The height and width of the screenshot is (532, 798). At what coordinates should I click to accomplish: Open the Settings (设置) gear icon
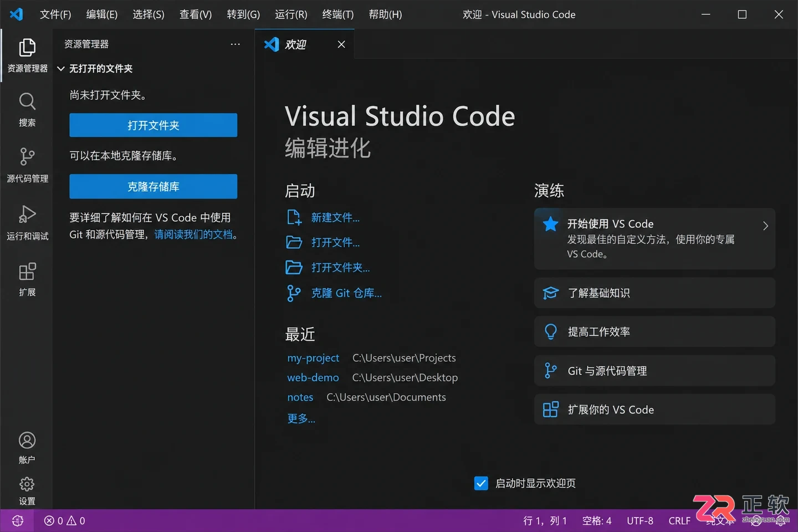tap(27, 484)
